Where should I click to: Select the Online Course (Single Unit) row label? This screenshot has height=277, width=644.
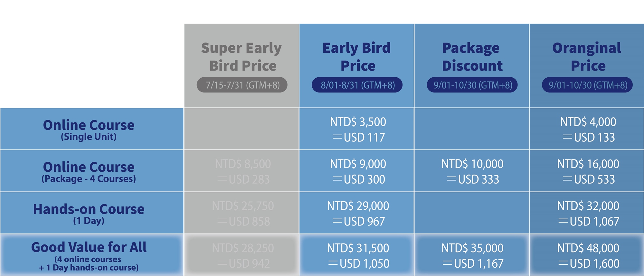pyautogui.click(x=89, y=129)
